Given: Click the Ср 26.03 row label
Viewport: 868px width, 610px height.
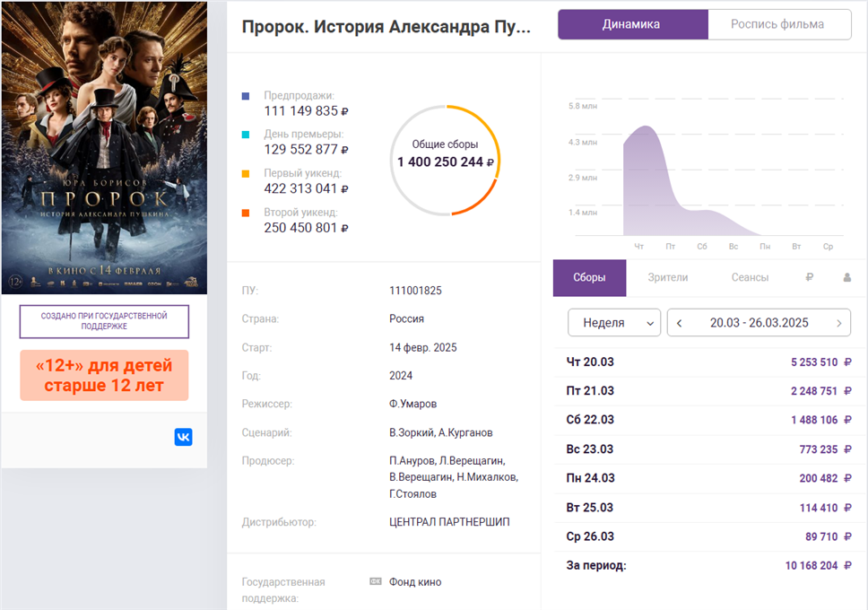Looking at the screenshot, I should pos(590,536).
